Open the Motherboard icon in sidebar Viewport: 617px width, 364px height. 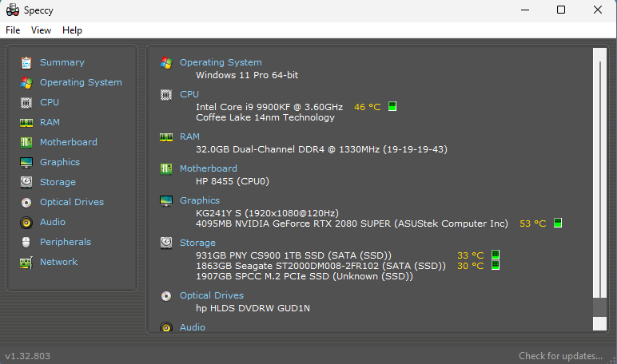click(26, 142)
